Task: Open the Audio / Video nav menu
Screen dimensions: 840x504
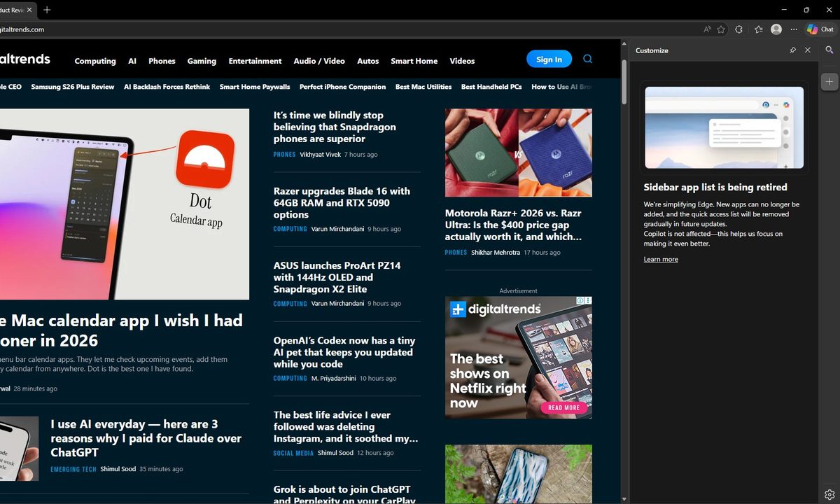Action: (319, 61)
